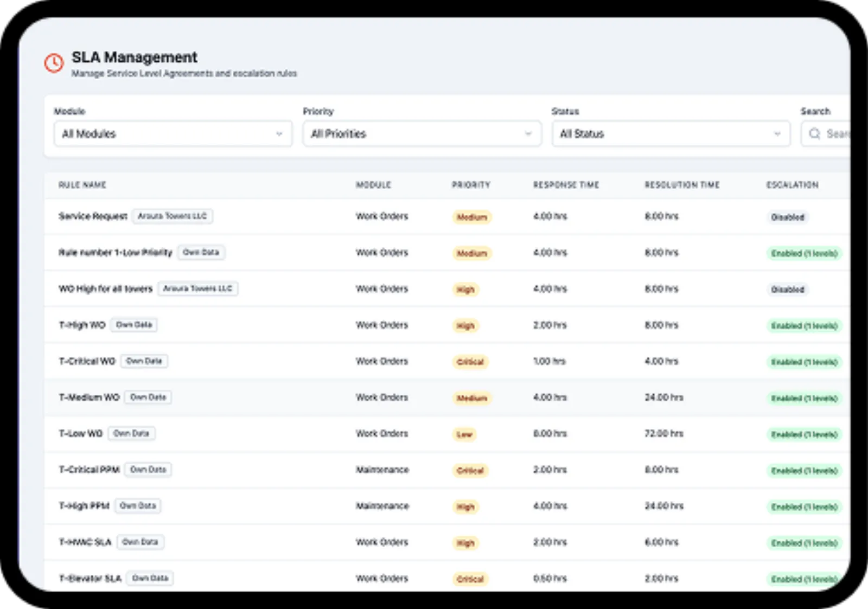This screenshot has height=609, width=868.
Task: Click 6.00 hrs resolution time value
Action: pos(661,542)
